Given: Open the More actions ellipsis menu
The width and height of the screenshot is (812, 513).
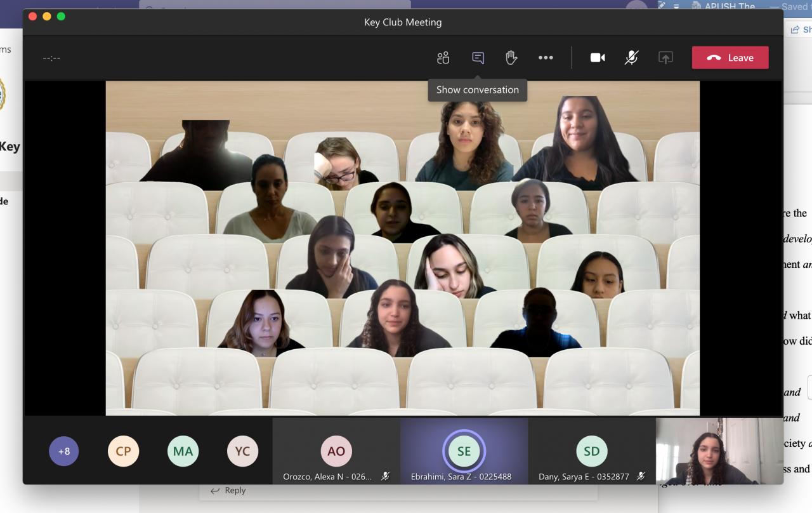Looking at the screenshot, I should 546,58.
